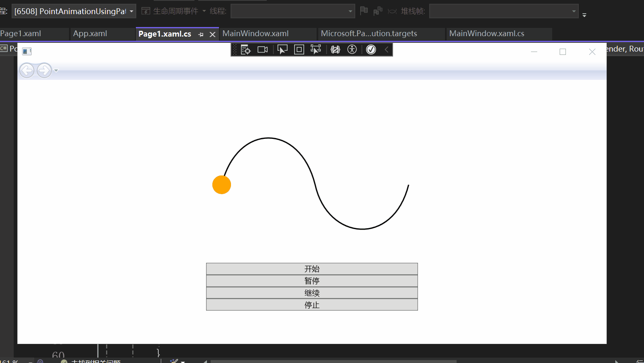This screenshot has height=363, width=644.
Task: Select the Page1.xaml.cs tab
Action: click(165, 34)
